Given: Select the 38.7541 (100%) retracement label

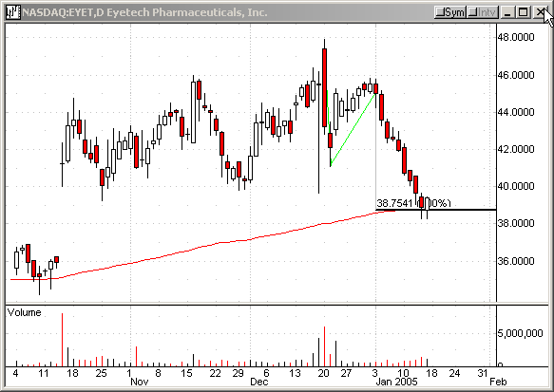Looking at the screenshot, I should tap(413, 203).
